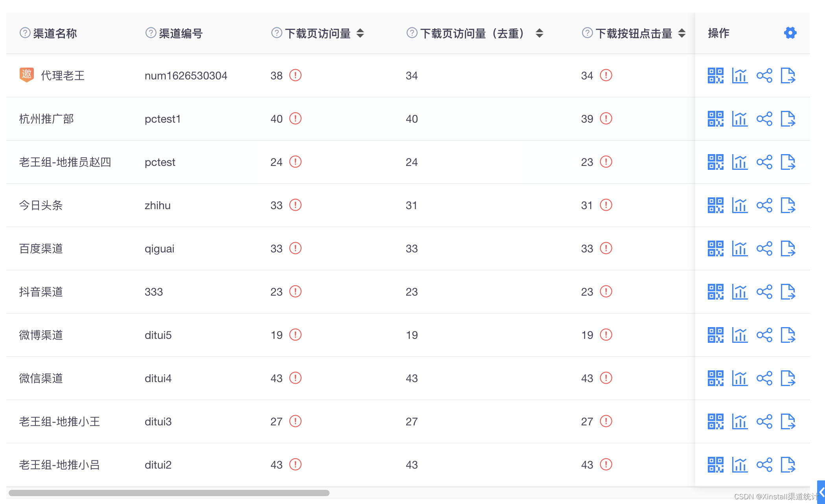The image size is (825, 504).
Task: Export data for 今日头条 row
Action: [x=788, y=205]
